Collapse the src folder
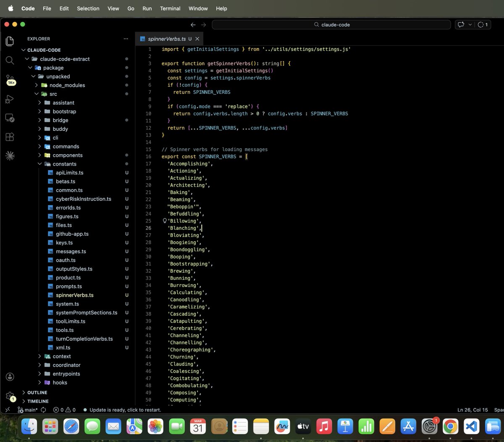 (x=36, y=94)
